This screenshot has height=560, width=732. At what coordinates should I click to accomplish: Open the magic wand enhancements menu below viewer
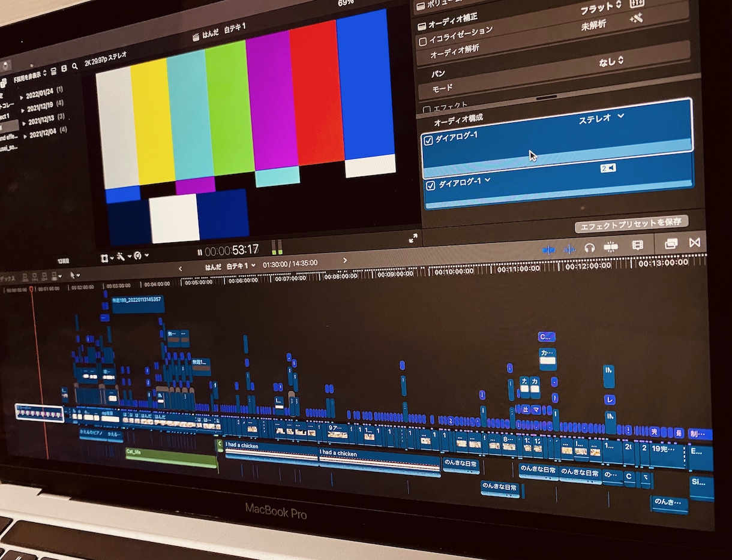pos(122,256)
